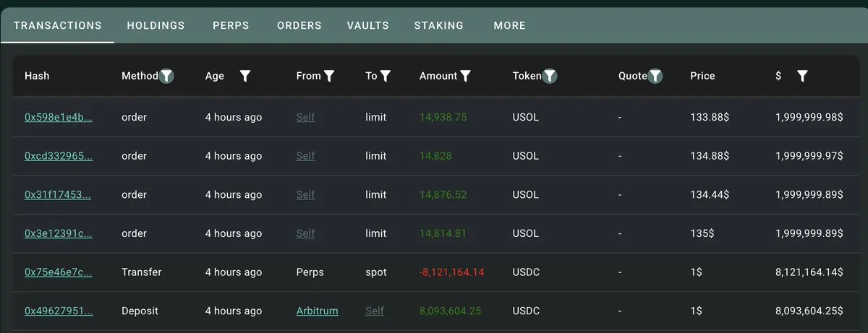Go to the Orders tab
This screenshot has width=868, height=333.
point(299,25)
